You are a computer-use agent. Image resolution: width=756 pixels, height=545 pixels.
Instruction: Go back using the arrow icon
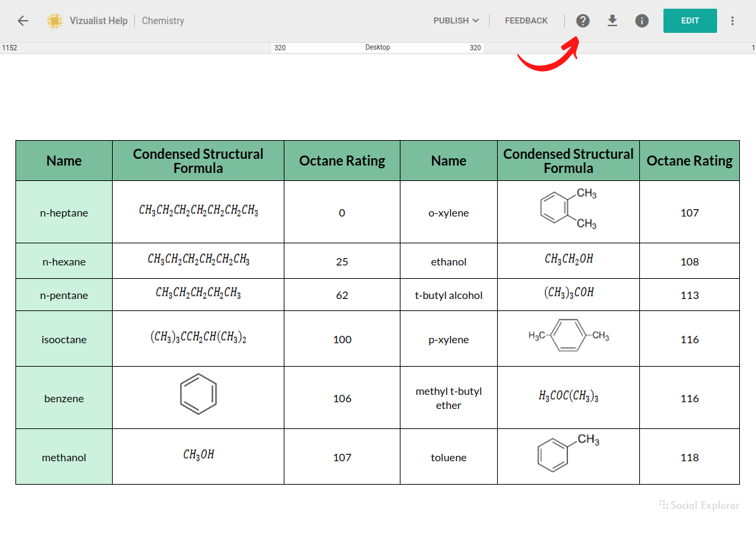pyautogui.click(x=23, y=21)
